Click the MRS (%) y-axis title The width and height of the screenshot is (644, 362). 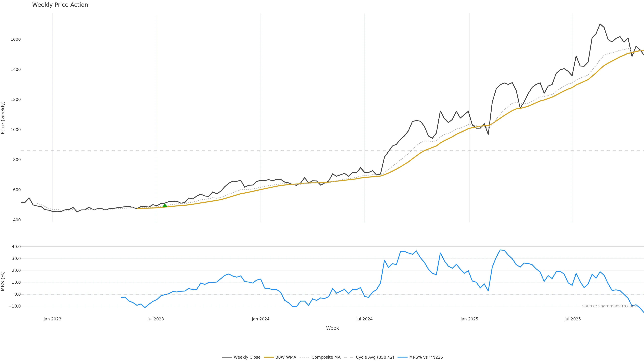[x=3, y=281]
